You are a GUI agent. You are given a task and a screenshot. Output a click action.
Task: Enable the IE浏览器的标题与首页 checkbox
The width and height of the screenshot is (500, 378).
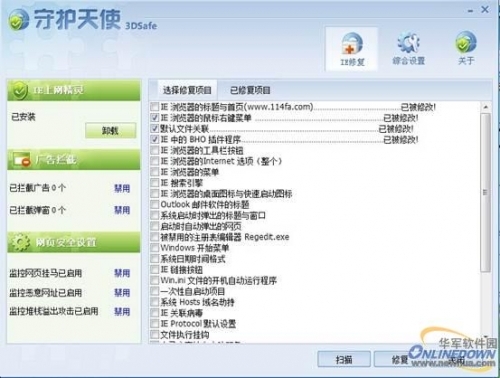(x=154, y=107)
